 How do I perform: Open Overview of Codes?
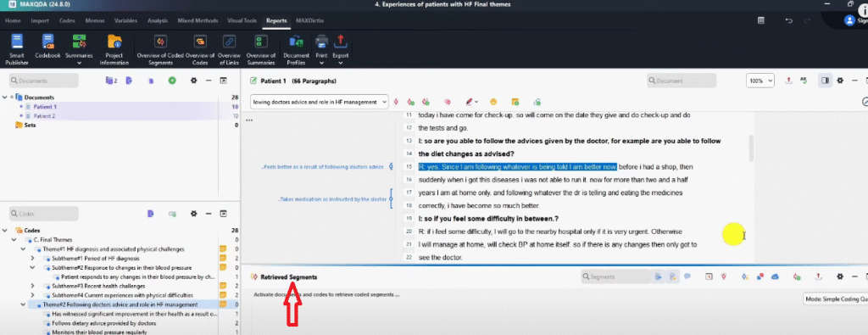click(x=200, y=49)
